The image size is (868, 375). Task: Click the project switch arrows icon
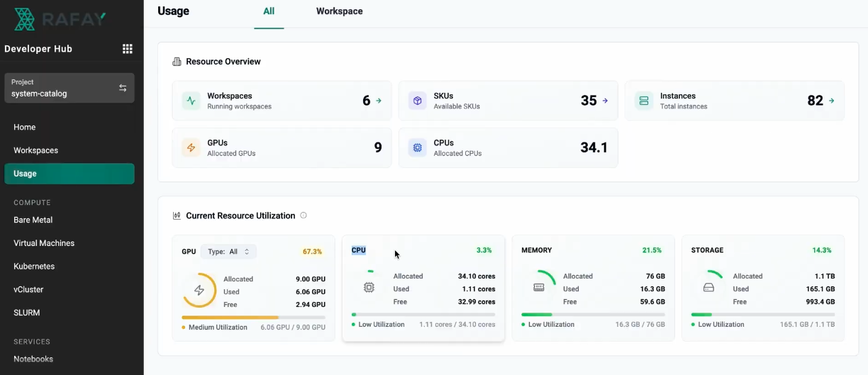[x=123, y=88]
